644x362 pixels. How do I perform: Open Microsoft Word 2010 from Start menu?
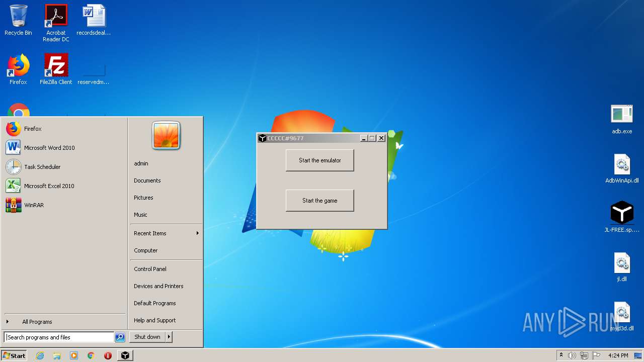tap(64, 148)
